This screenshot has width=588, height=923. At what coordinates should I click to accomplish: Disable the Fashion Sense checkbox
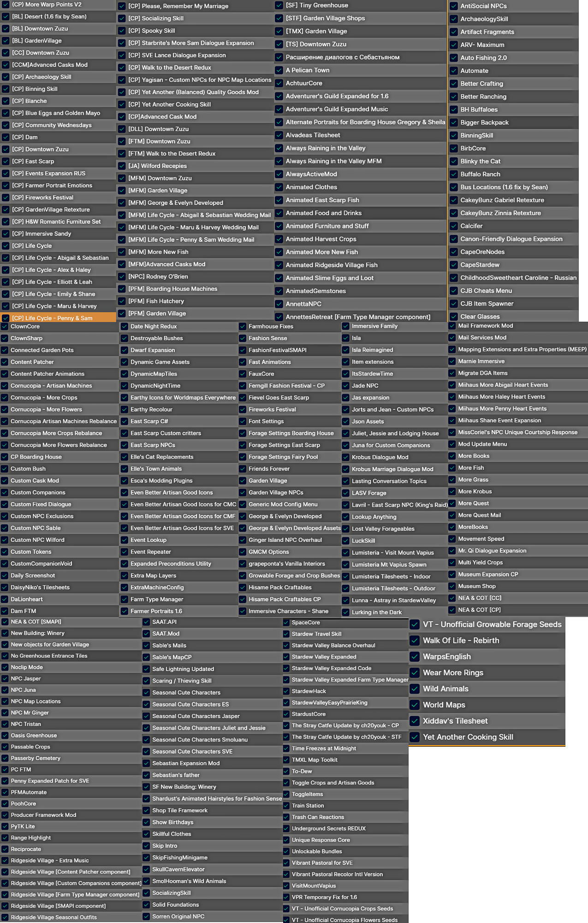243,338
